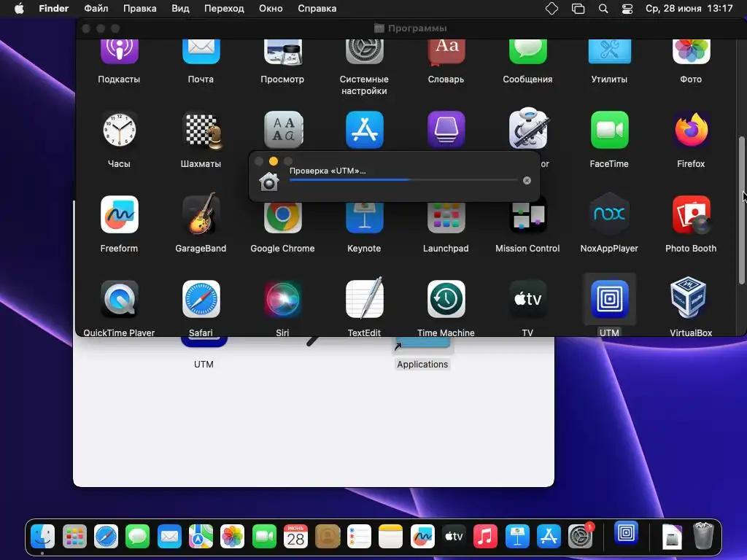The image size is (747, 560).
Task: Select the Freeform app in Programs window
Action: 120,214
